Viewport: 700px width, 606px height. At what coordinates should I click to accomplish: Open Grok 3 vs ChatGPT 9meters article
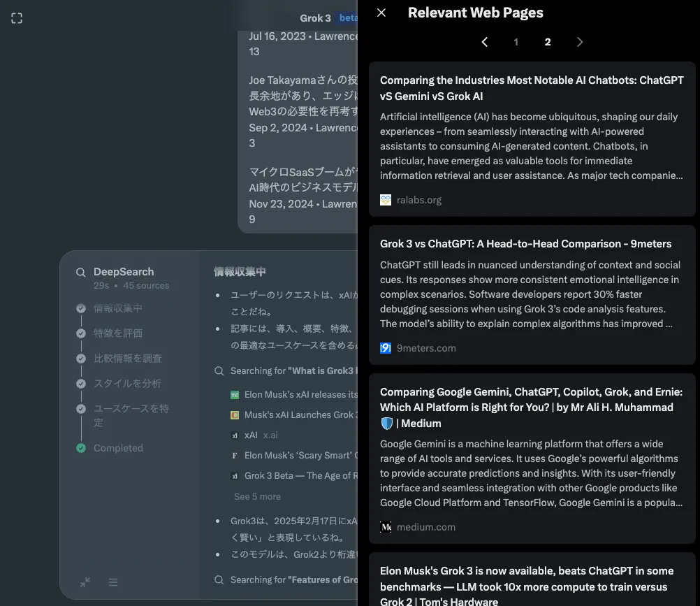(x=532, y=295)
